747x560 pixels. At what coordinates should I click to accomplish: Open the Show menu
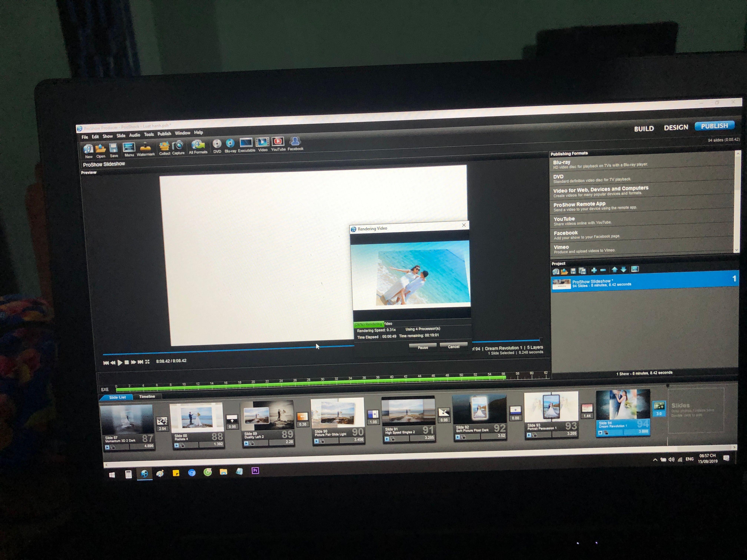107,136
